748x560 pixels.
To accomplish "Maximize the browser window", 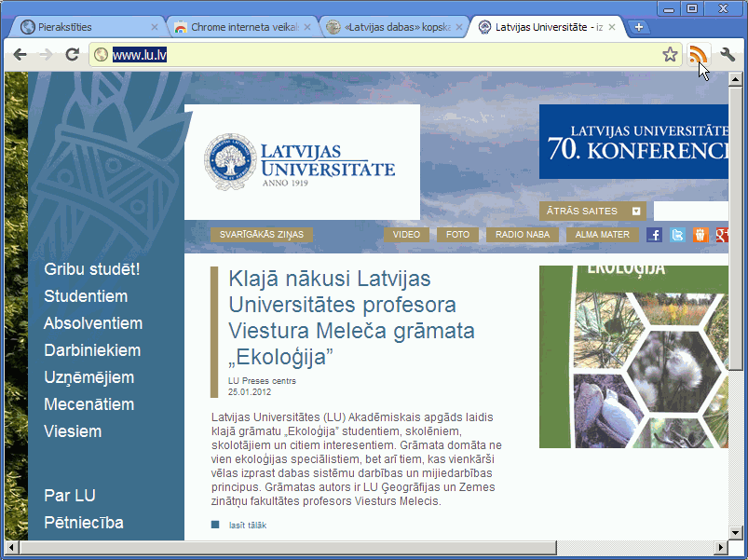I will click(x=692, y=8).
